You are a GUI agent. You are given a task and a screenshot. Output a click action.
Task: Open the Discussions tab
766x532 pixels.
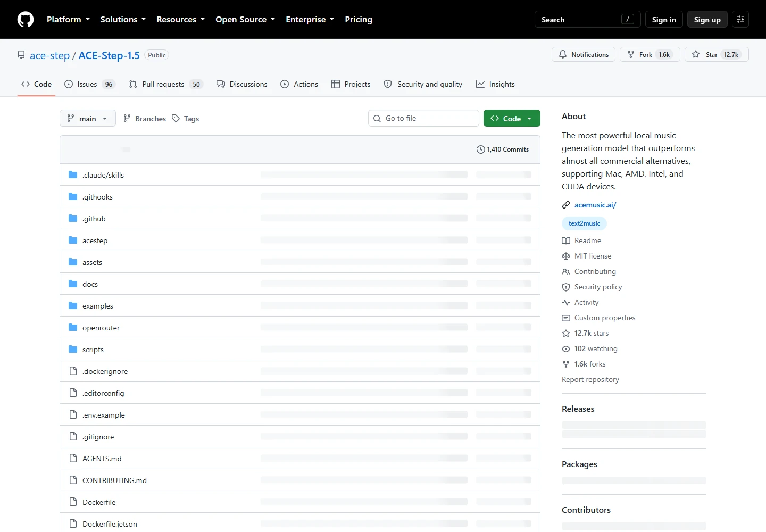pos(242,84)
